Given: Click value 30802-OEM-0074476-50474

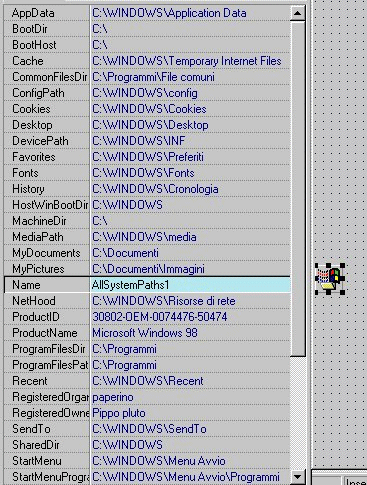Looking at the screenshot, I should [160, 317].
